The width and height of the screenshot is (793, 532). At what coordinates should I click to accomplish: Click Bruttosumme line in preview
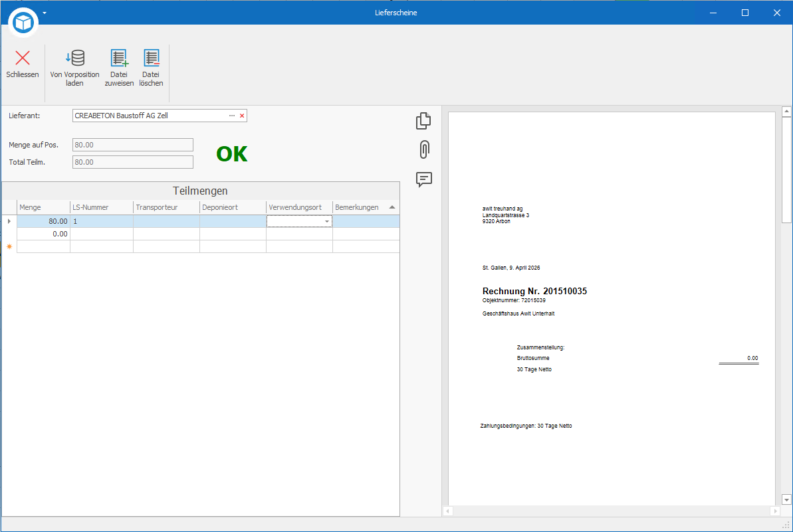(x=533, y=358)
